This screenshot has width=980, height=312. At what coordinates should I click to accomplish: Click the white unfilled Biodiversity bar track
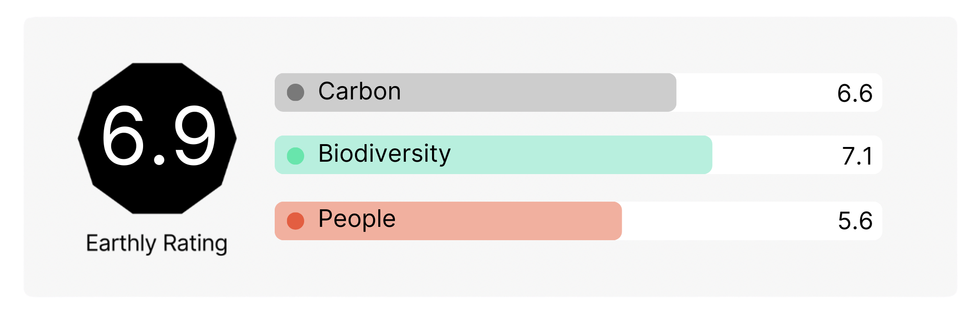[775, 155]
